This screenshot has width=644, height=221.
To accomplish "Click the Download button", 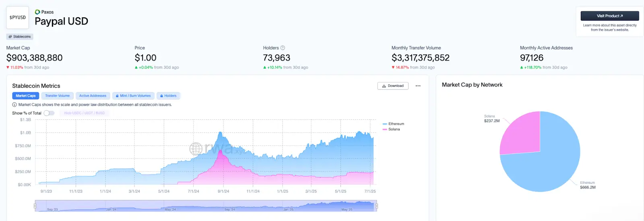I will tap(393, 86).
